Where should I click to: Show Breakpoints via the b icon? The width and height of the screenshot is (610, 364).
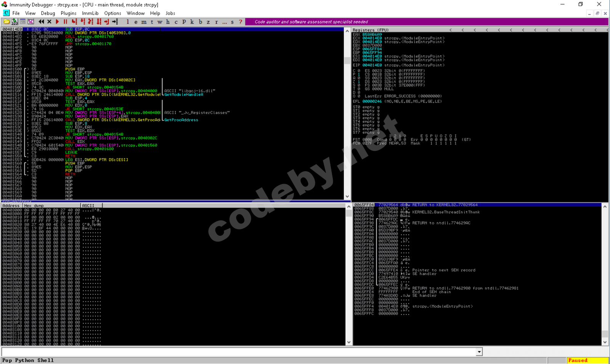click(200, 22)
